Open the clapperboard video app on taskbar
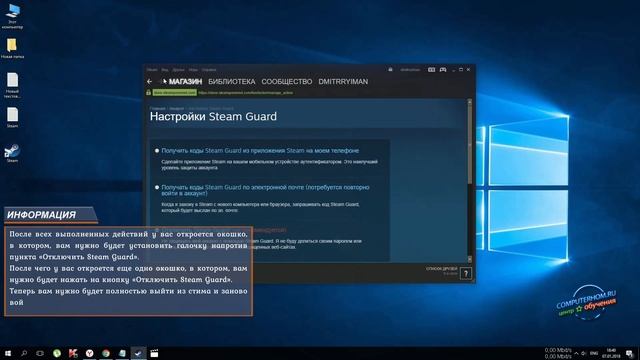Screen dimensions: 640x360 click(154, 353)
